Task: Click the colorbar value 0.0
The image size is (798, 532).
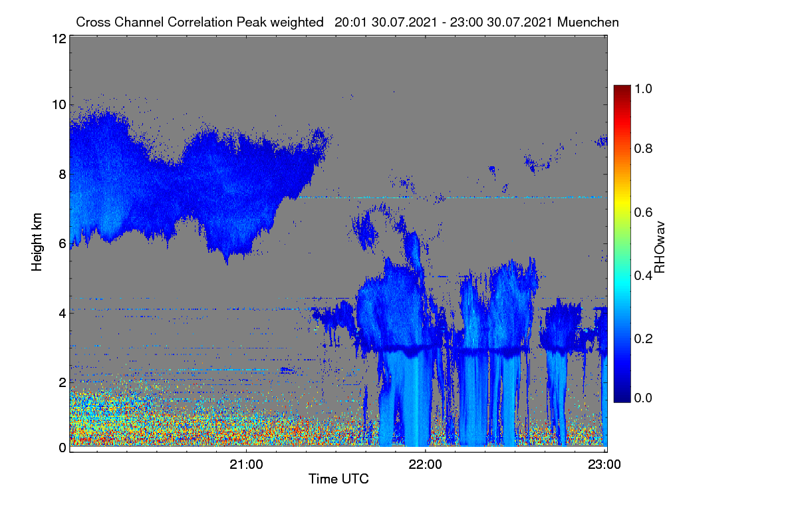Action: [644, 398]
